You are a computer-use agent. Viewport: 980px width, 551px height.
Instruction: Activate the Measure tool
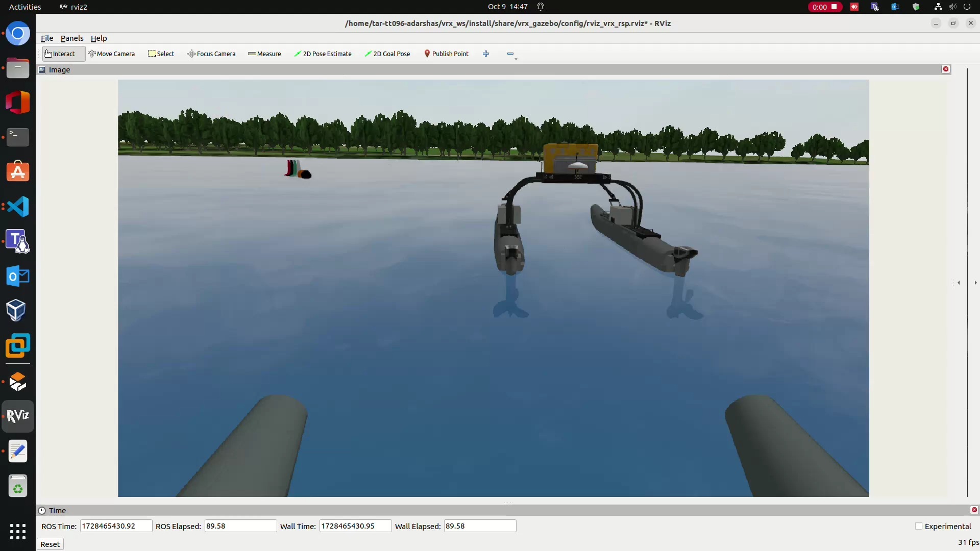(264, 54)
